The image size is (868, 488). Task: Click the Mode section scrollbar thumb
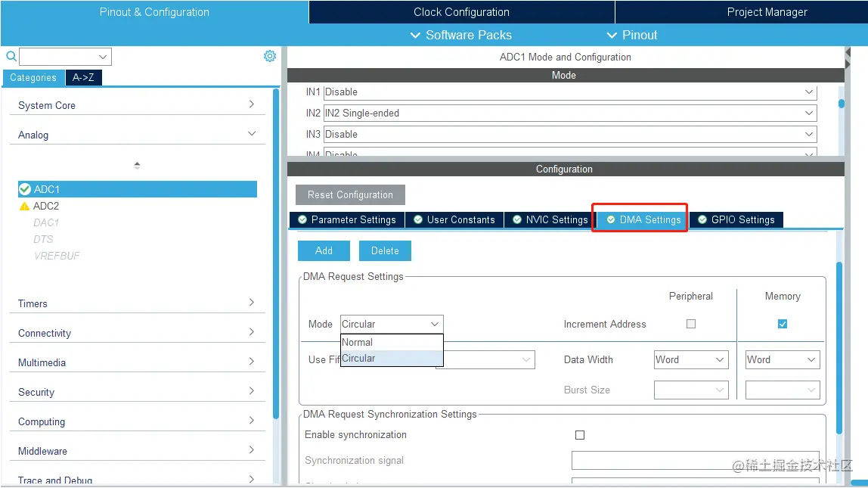[842, 104]
